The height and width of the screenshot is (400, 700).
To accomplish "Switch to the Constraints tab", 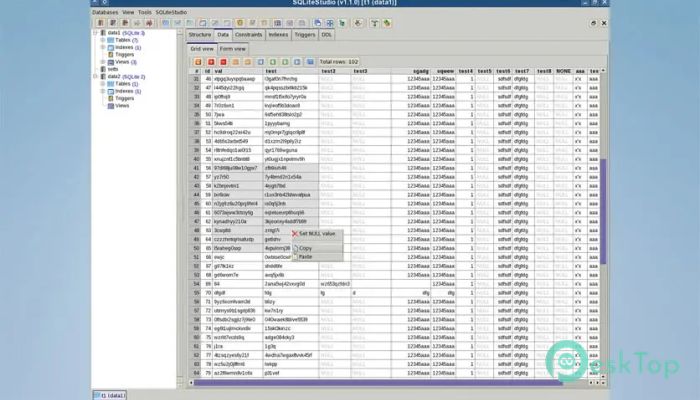I will coord(249,35).
